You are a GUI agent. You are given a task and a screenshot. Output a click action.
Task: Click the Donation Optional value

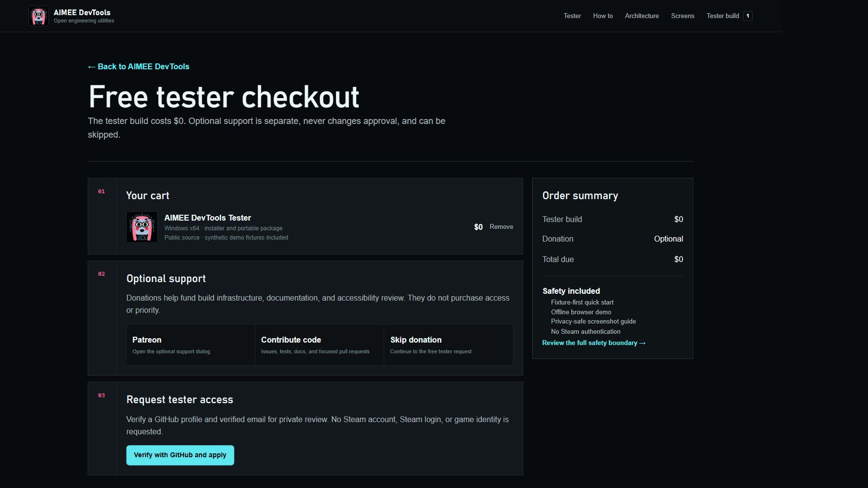[668, 239]
